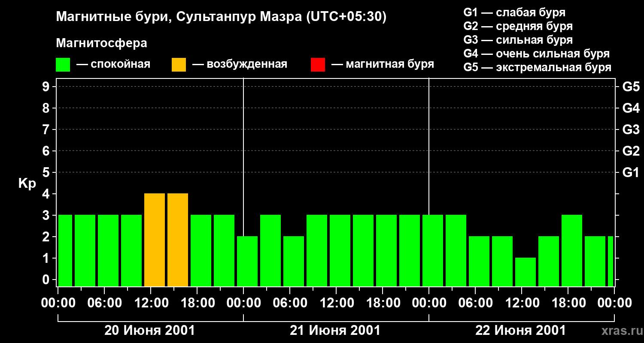
Task: Click 'G3 — сильная буря' legend line
Action: click(518, 40)
